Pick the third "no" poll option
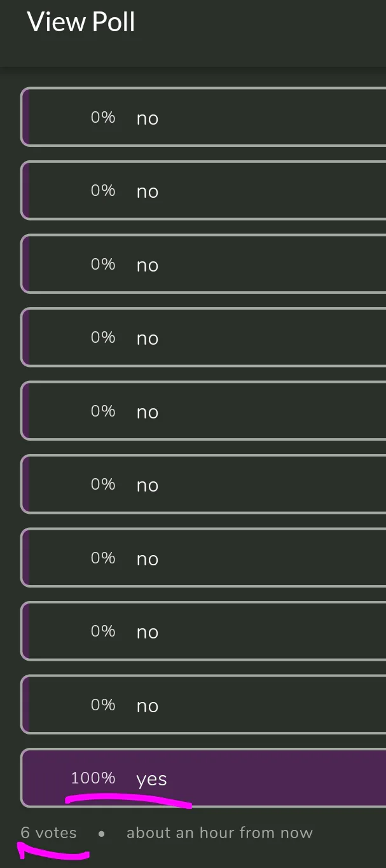The image size is (386, 868). click(x=203, y=264)
